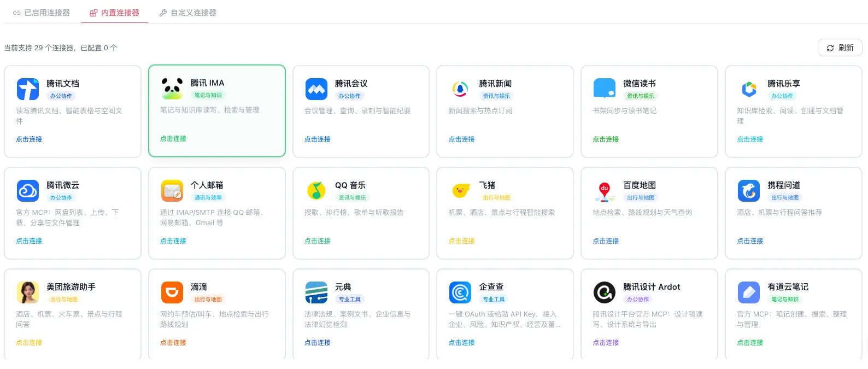The width and height of the screenshot is (868, 369).
Task: Click the 腾讯文档 app icon
Action: point(28,89)
